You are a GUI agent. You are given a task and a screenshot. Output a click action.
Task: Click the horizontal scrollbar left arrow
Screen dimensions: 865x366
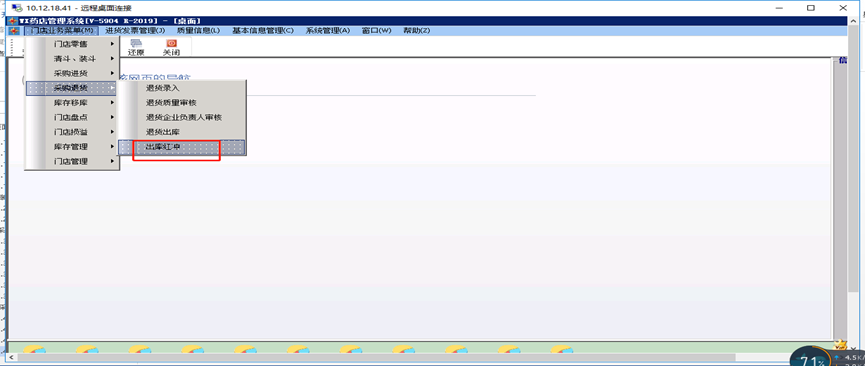[x=12, y=358]
